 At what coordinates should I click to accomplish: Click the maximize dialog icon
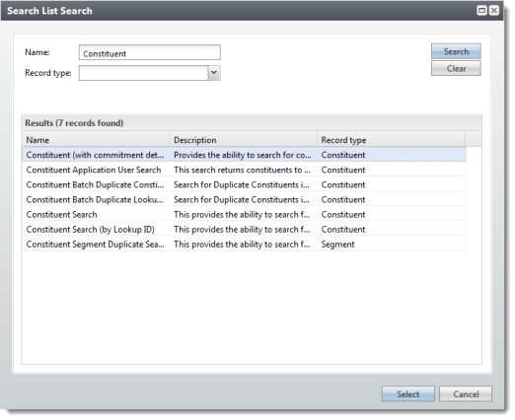[x=481, y=11]
